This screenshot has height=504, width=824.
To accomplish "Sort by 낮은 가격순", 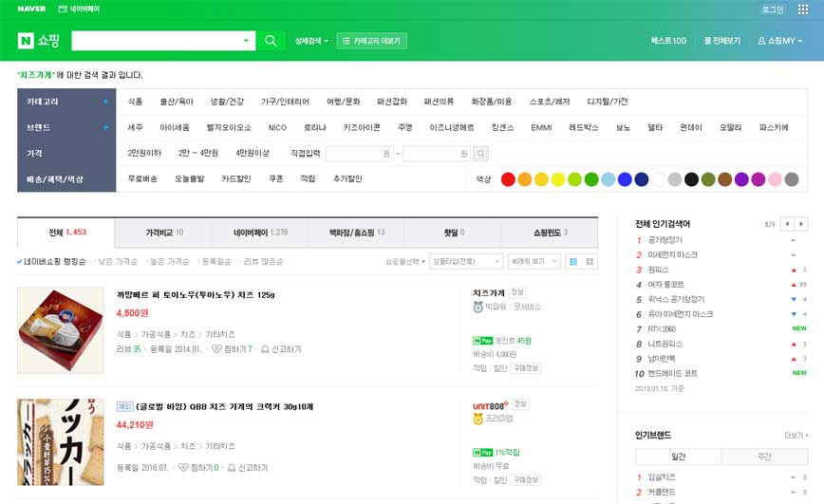I will (117, 262).
